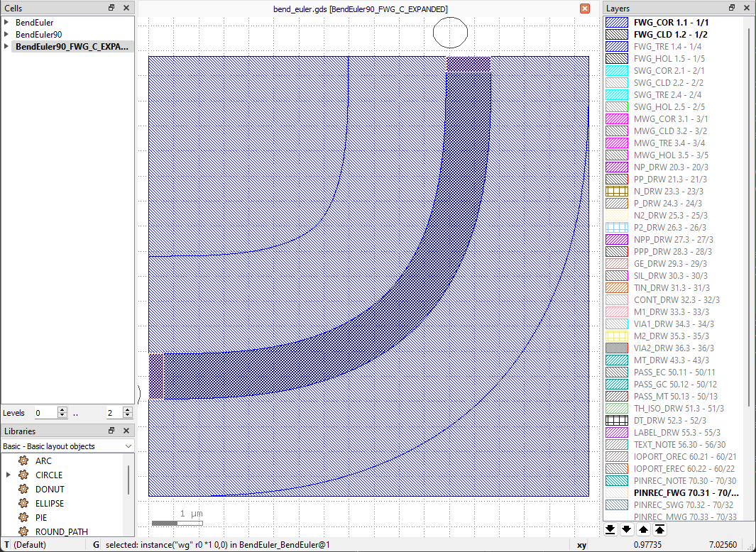Select the ROUND_PATH library object
Screen dimensions: 756x552
(62, 531)
